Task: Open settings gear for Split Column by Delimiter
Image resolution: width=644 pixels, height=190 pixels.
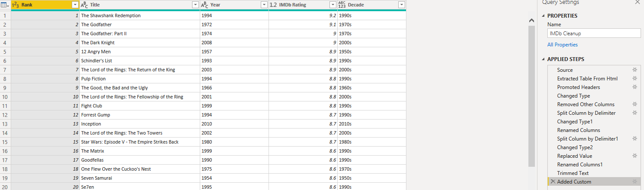Action: (x=635, y=113)
